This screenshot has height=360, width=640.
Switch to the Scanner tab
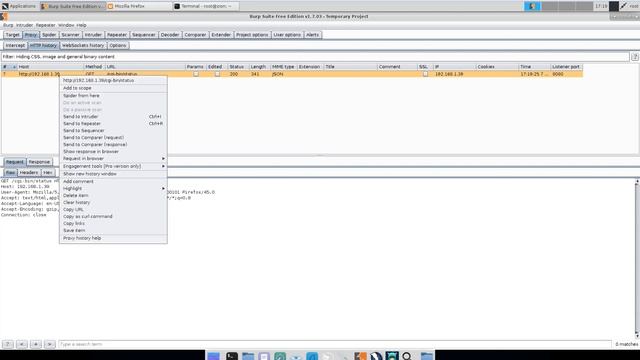[x=70, y=35]
